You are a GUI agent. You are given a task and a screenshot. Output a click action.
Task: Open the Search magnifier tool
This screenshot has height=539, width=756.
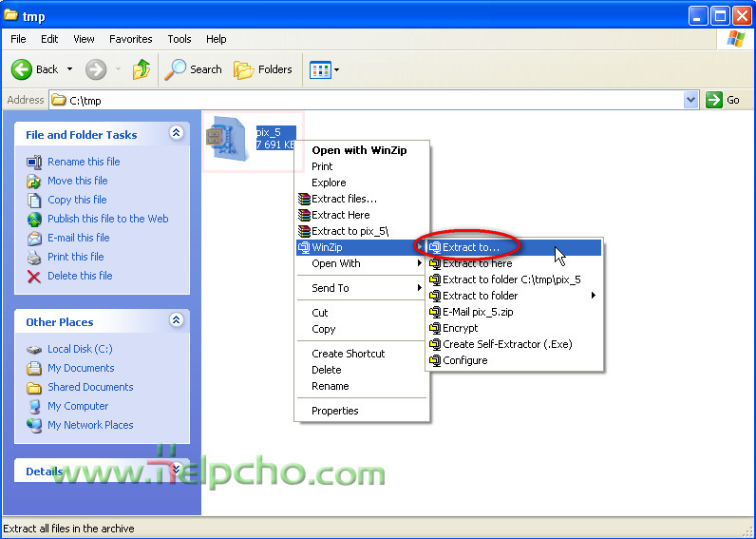[x=193, y=69]
